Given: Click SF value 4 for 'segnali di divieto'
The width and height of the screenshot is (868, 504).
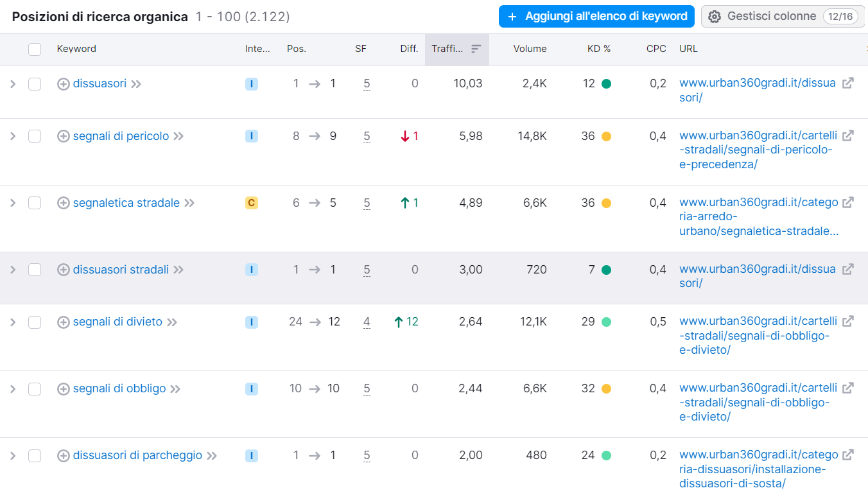Looking at the screenshot, I should pyautogui.click(x=367, y=322).
